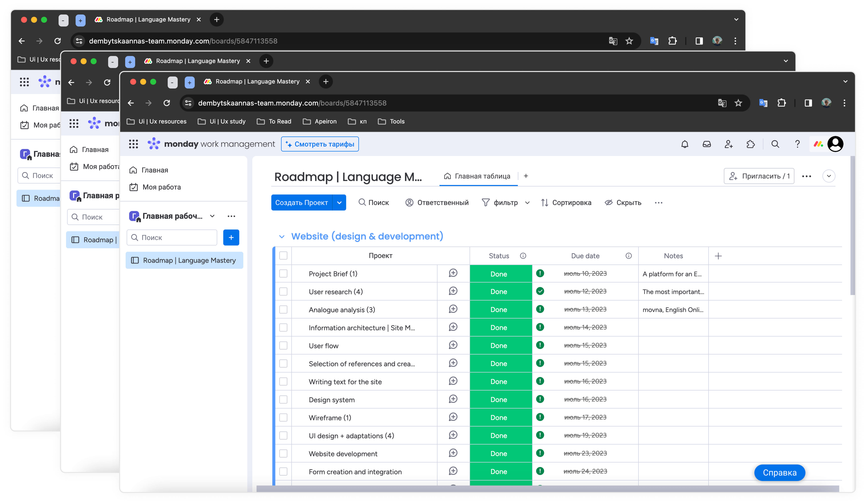Open the apps puzzle piece icon
The height and width of the screenshot is (504, 866).
[751, 144]
